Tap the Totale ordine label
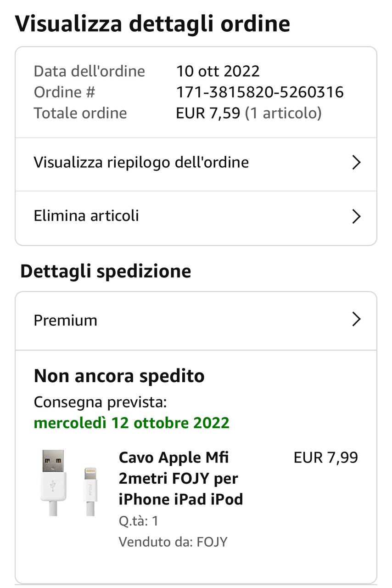The image size is (392, 588). click(80, 113)
